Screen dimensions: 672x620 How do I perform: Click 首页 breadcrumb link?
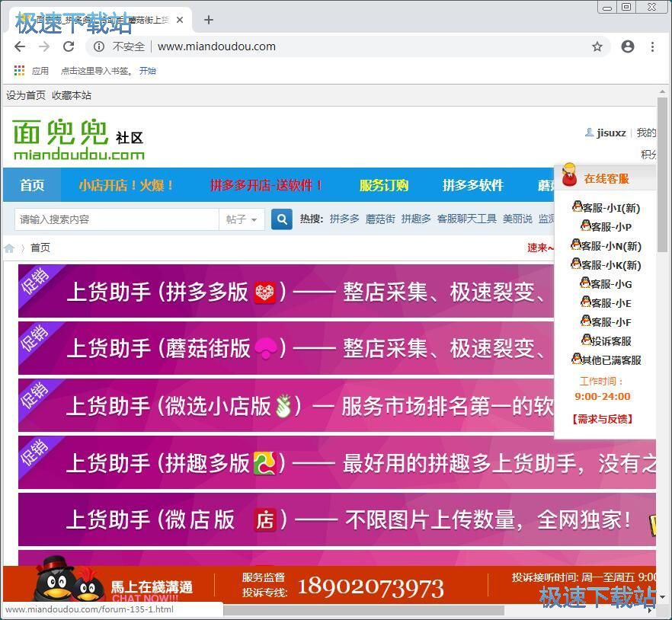coord(40,248)
